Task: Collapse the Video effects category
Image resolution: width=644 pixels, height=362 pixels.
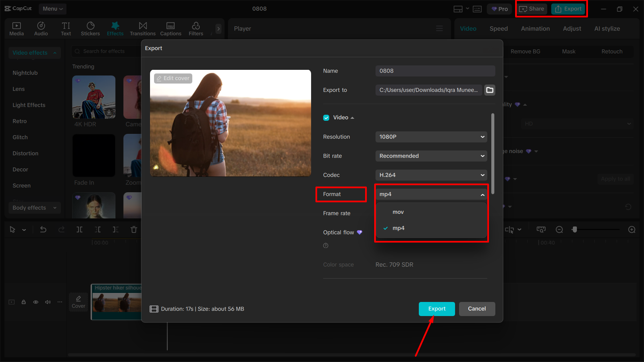Action: click(55, 53)
